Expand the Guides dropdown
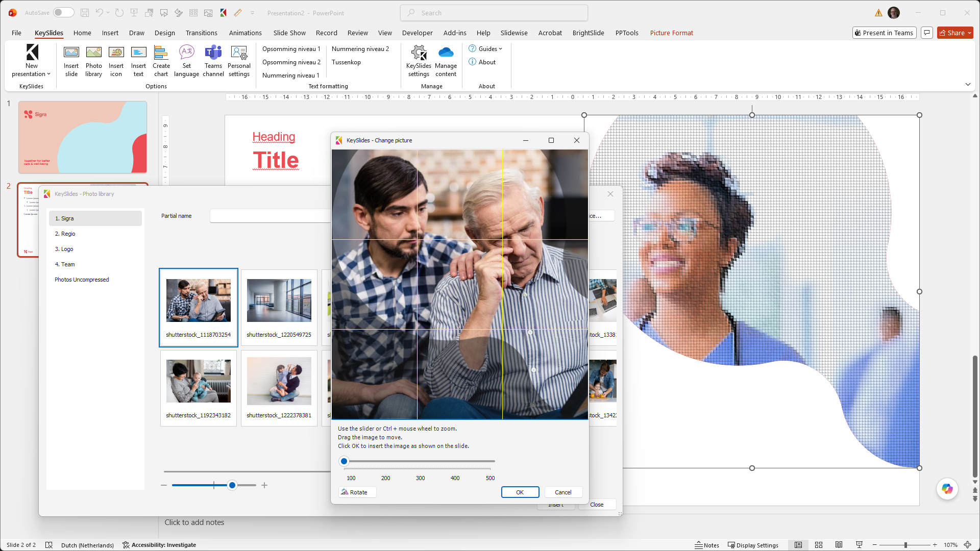 coord(485,49)
